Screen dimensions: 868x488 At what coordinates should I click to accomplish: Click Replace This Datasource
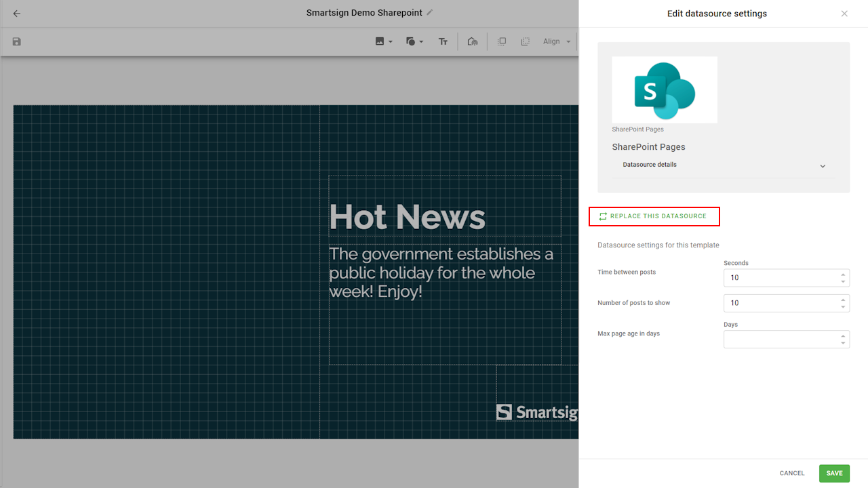point(654,216)
